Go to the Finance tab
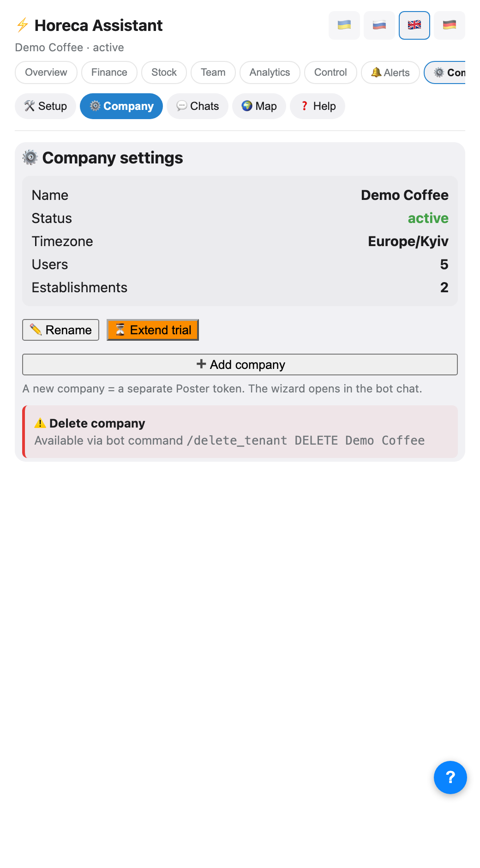480x868 pixels. pyautogui.click(x=109, y=72)
